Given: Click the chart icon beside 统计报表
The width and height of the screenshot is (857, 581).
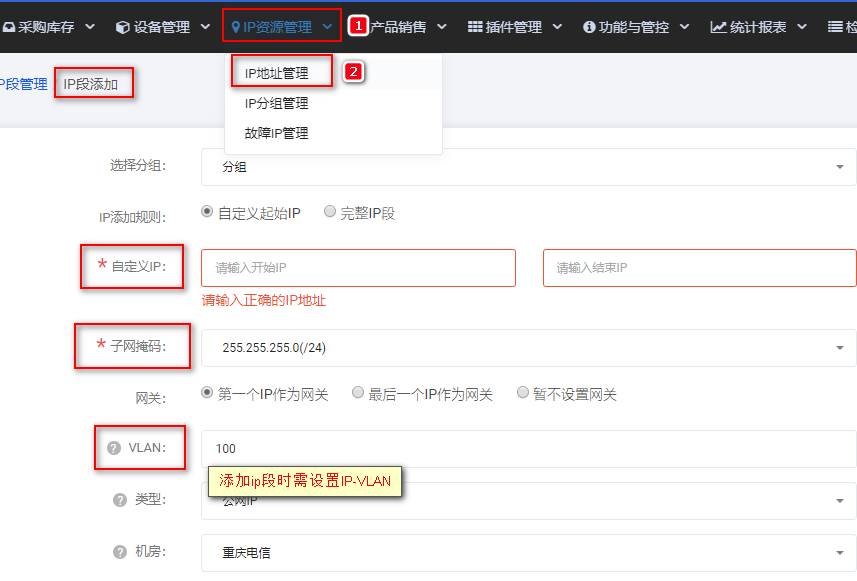Looking at the screenshot, I should [x=718, y=27].
